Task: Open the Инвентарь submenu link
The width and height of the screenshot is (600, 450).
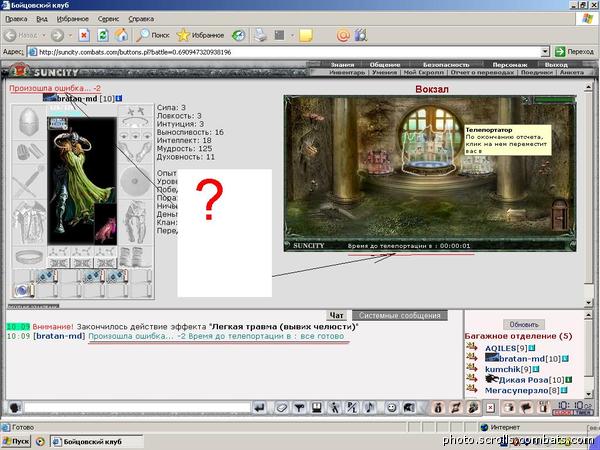Action: coord(347,72)
